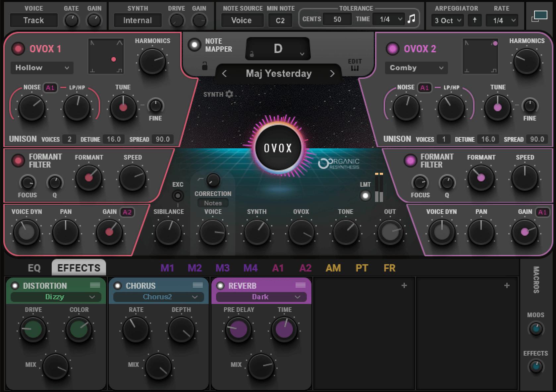Click the small lock in key display
The image size is (556, 392).
(252, 54)
